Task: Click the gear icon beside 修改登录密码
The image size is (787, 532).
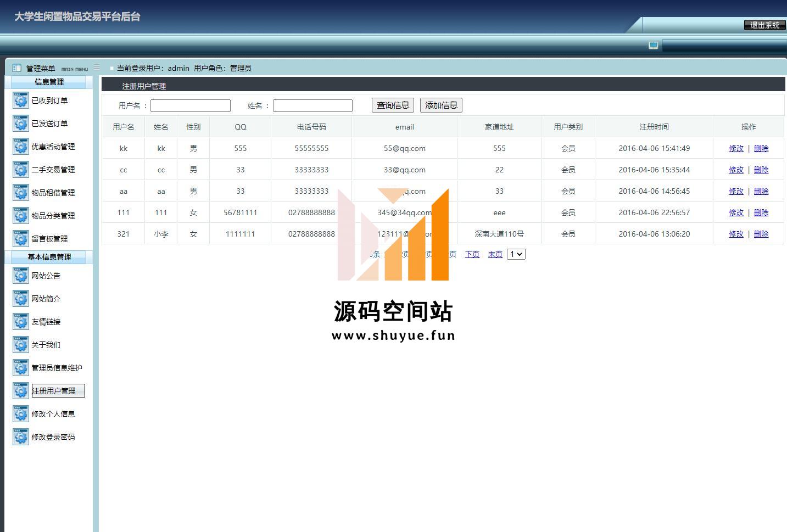Action: pyautogui.click(x=20, y=437)
